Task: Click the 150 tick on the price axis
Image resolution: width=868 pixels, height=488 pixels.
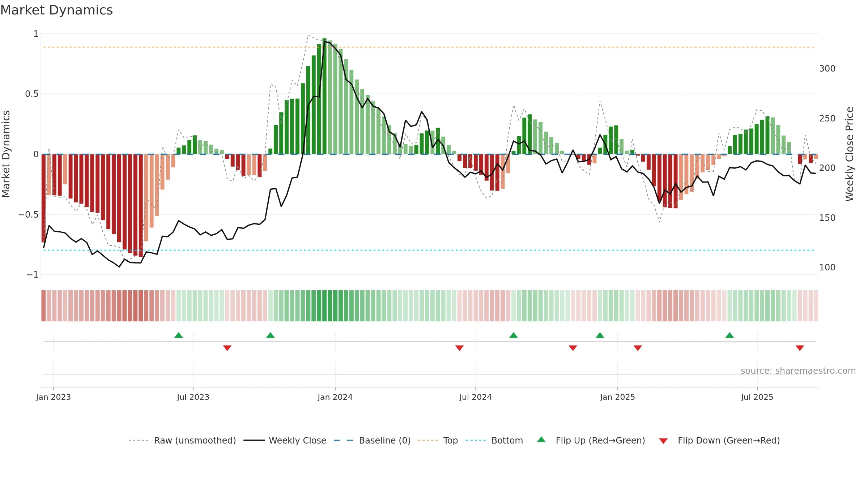Action: [x=827, y=218]
